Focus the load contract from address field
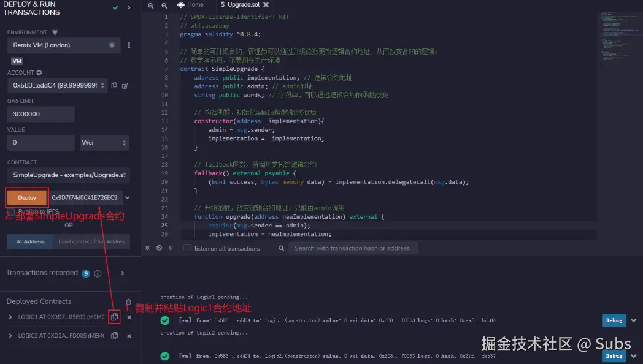Screen dimensions: 643x364 coord(91,241)
